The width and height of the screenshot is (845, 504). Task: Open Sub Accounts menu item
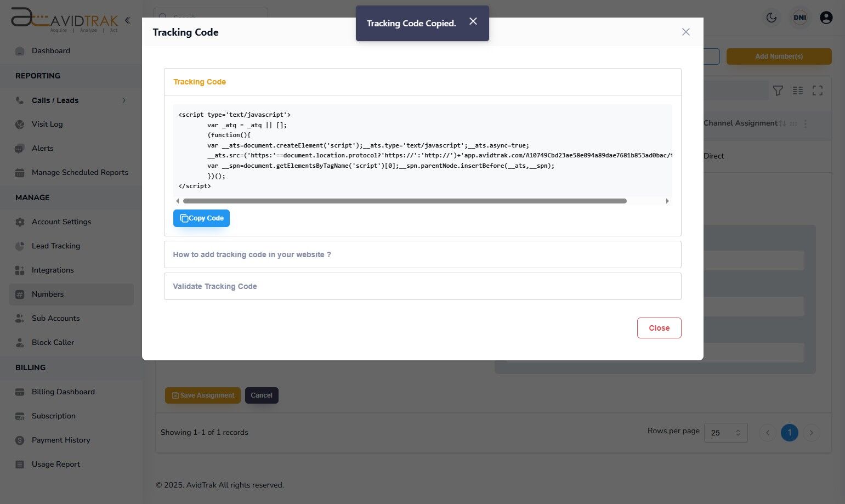(x=55, y=319)
